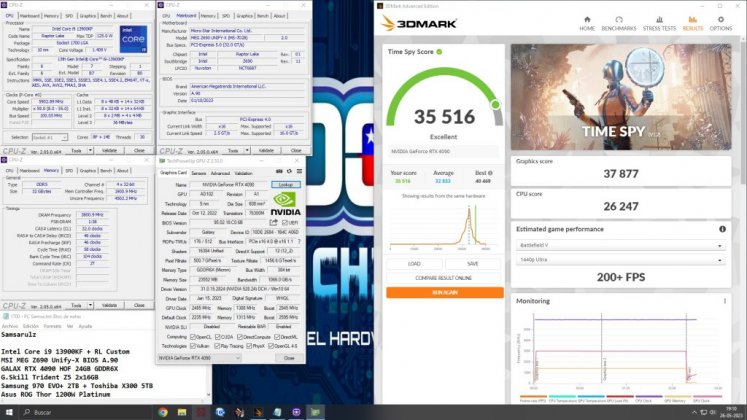Screen dimensions: 747x420
Task: Click the Intel Core logo in CPU-Z
Action: point(133,39)
